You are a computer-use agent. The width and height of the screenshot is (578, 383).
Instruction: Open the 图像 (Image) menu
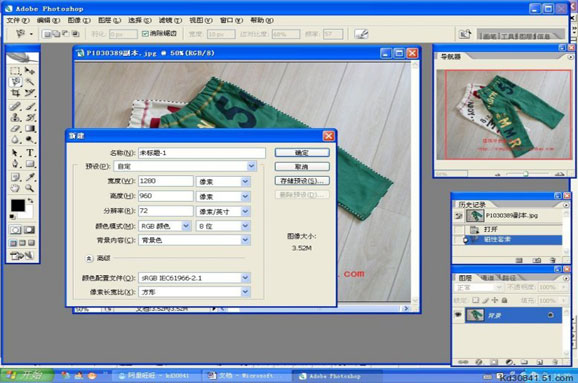[x=79, y=20]
